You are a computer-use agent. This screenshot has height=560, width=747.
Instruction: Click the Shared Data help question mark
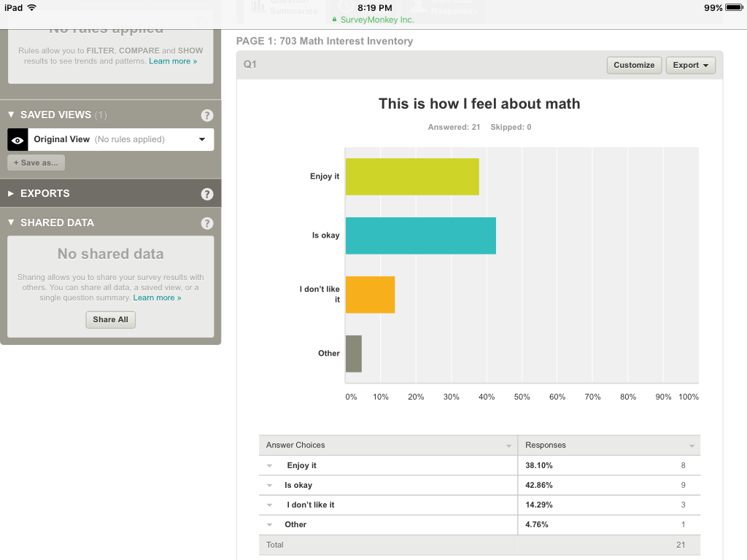pyautogui.click(x=207, y=223)
